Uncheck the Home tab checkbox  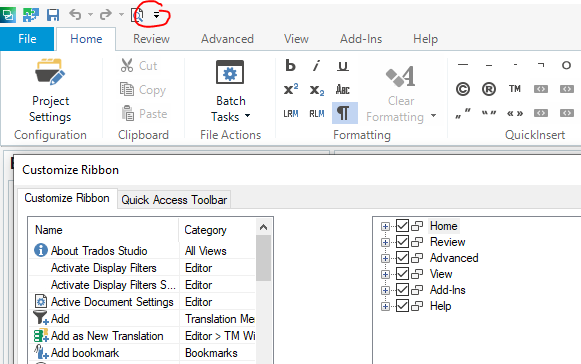tap(402, 226)
